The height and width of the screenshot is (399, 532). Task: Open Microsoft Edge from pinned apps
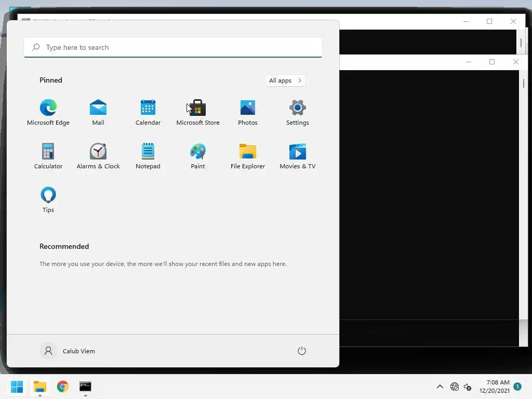point(48,113)
